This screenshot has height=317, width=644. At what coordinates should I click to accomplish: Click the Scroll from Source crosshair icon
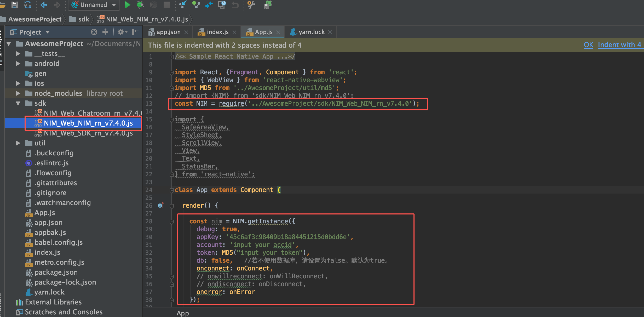tap(94, 32)
